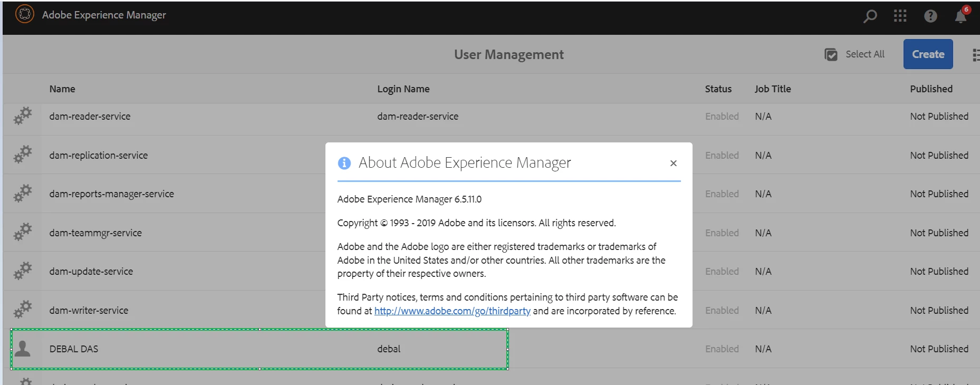980x385 pixels.
Task: Select the dam-reader-service name
Action: (90, 116)
